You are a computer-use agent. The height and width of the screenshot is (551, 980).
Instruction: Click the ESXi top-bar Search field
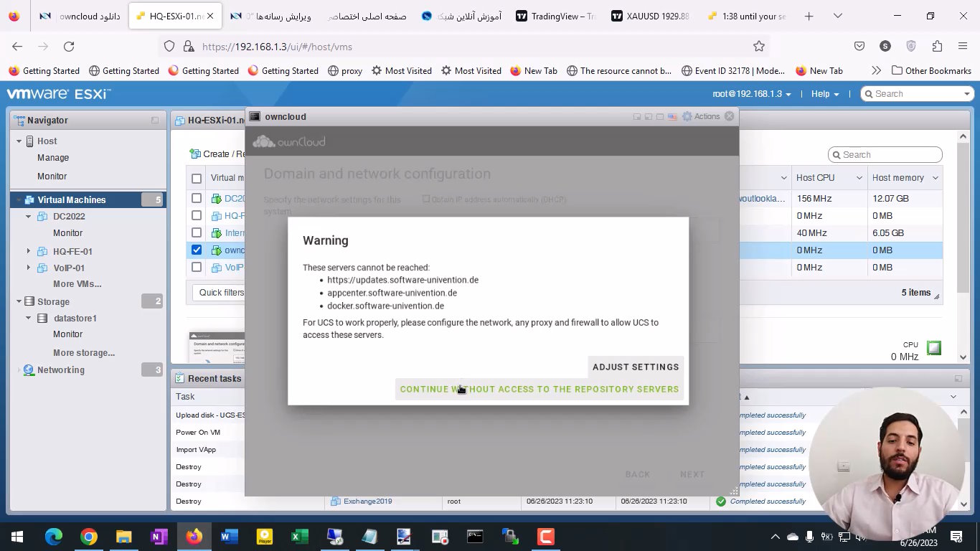pyautogui.click(x=917, y=94)
